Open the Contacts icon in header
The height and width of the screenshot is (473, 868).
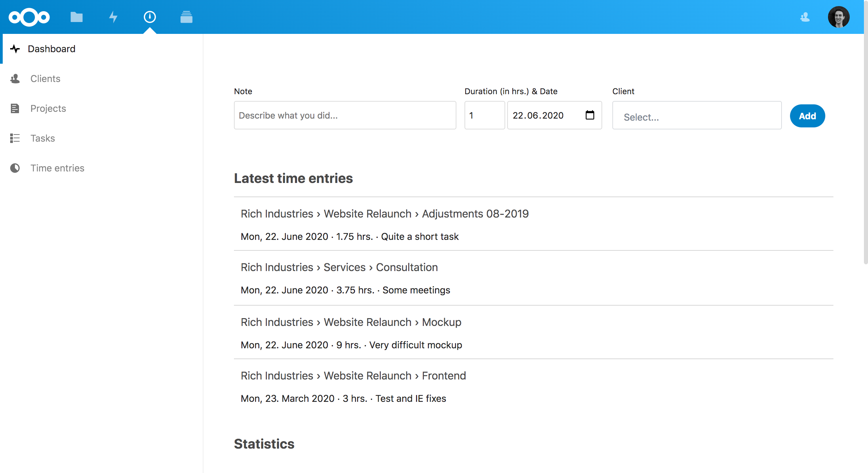pos(805,17)
